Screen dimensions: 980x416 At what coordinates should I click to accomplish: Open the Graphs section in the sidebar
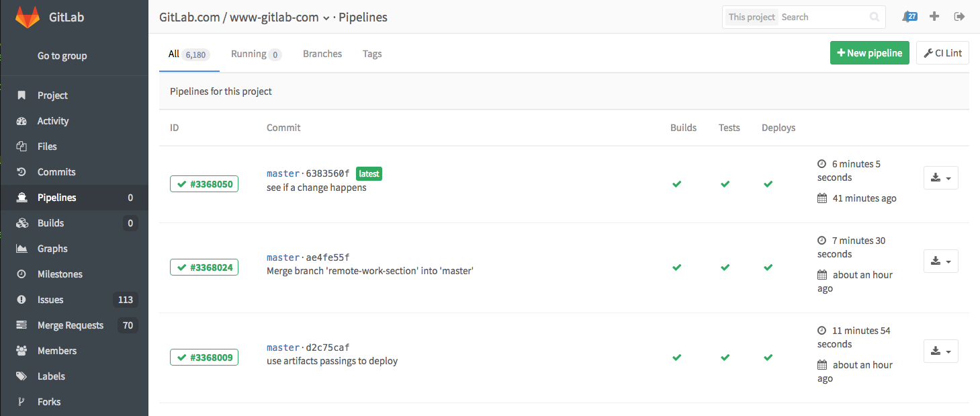pyautogui.click(x=52, y=248)
